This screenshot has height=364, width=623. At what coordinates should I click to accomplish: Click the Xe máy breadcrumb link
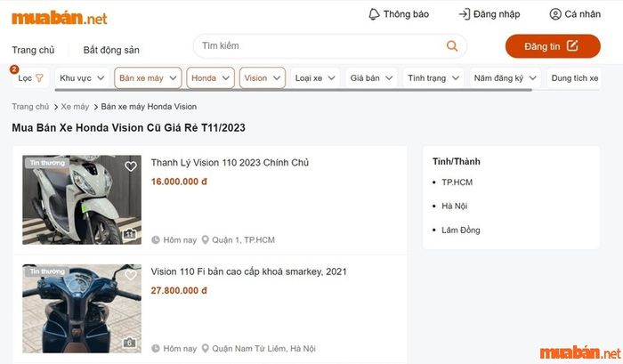coord(75,107)
